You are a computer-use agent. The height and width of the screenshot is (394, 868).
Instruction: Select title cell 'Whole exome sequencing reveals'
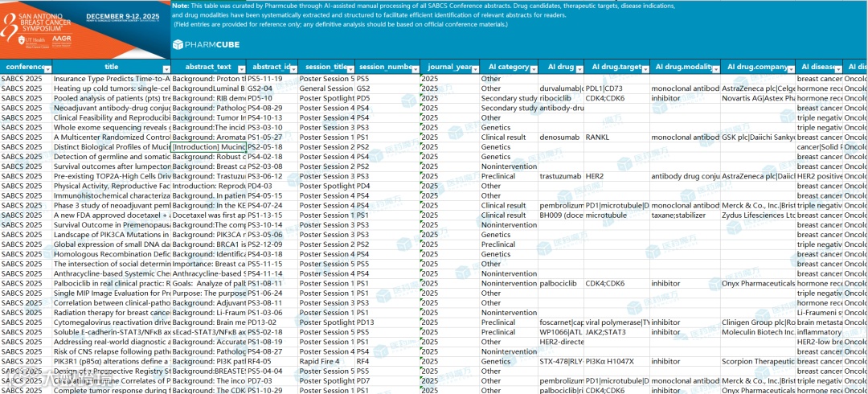tap(112, 128)
